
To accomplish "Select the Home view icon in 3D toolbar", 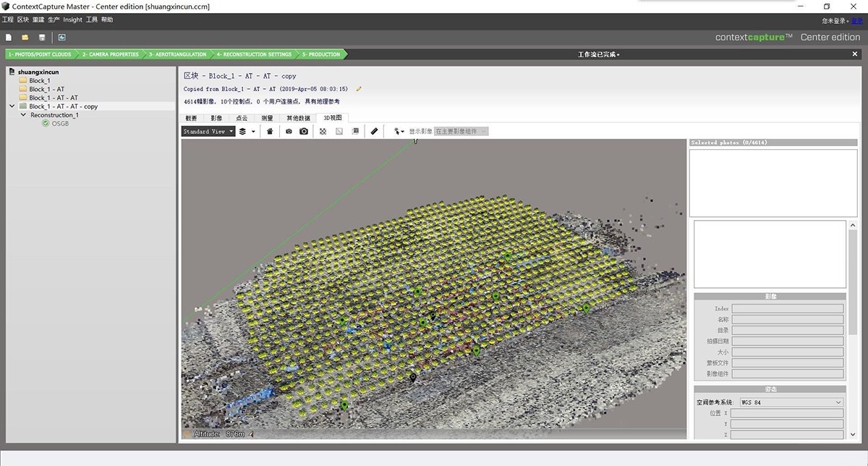I will pos(269,131).
